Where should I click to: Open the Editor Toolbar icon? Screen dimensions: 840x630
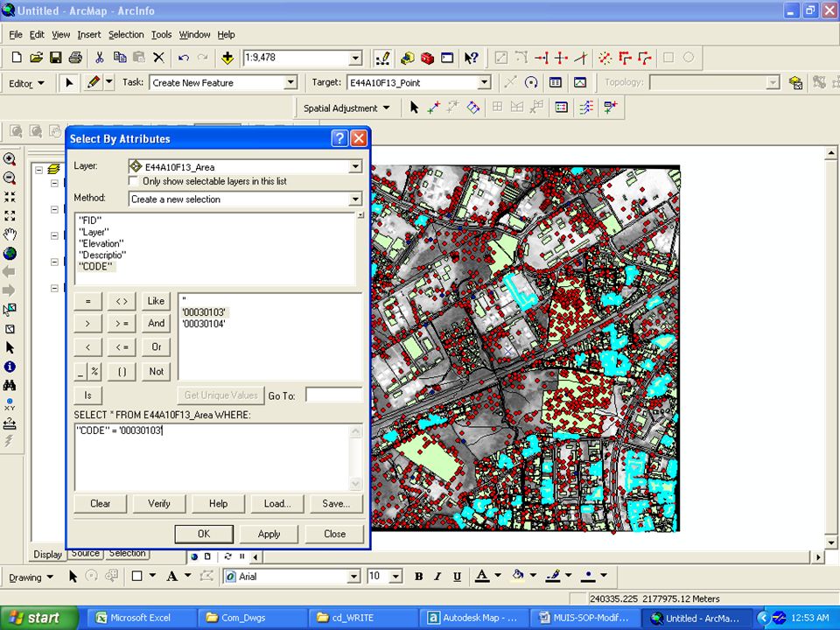coord(382,58)
